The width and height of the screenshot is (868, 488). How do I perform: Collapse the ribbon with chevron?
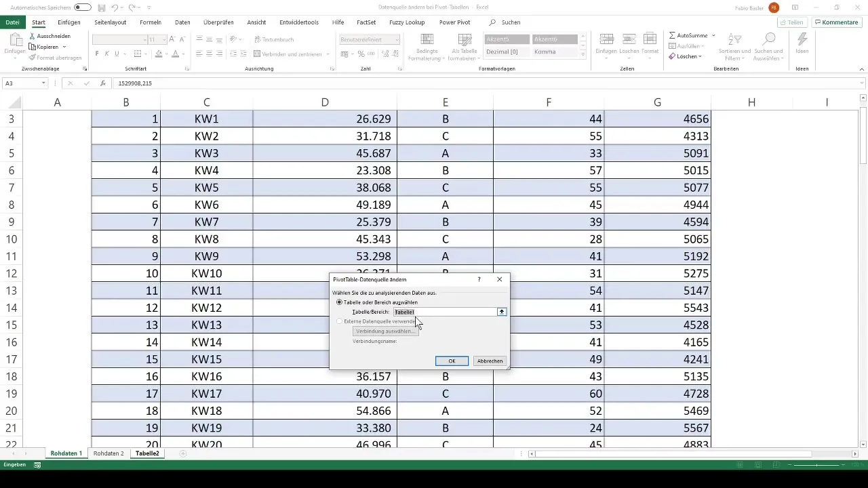(861, 70)
